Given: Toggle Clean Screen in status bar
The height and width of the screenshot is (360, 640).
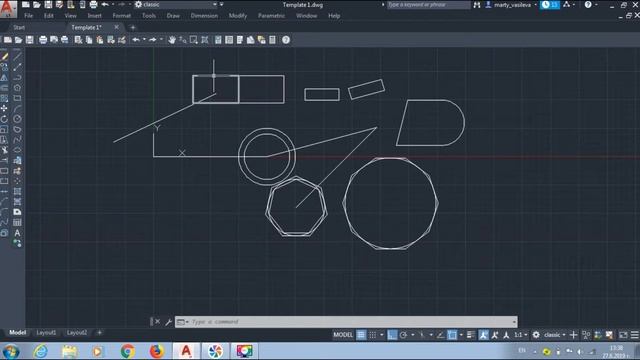Looking at the screenshot, I should [x=623, y=335].
